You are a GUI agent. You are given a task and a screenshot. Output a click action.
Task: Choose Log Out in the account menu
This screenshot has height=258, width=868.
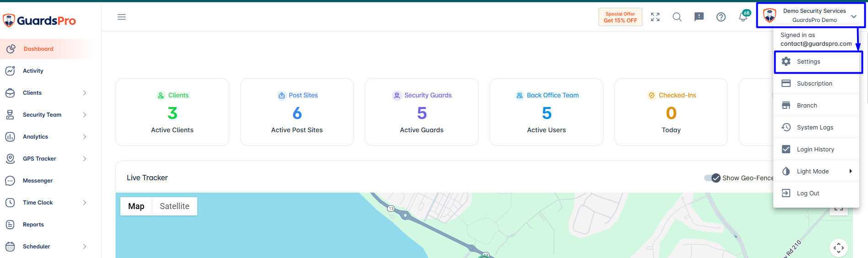(816, 193)
